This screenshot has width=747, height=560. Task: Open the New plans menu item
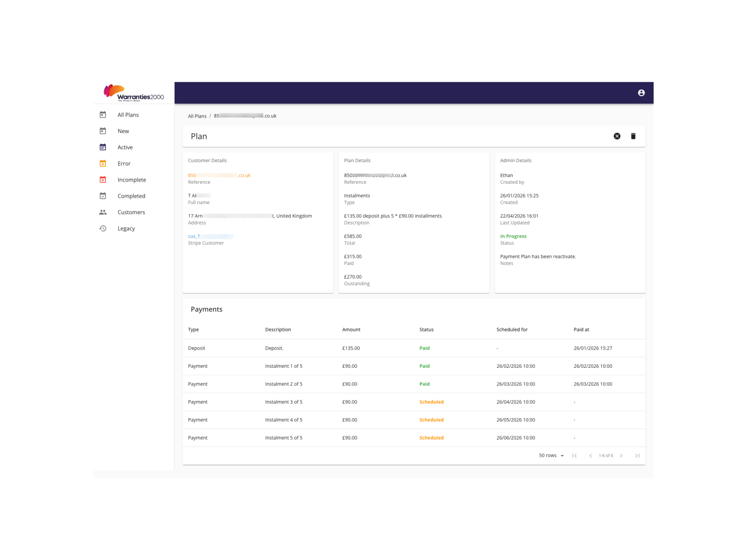(123, 131)
